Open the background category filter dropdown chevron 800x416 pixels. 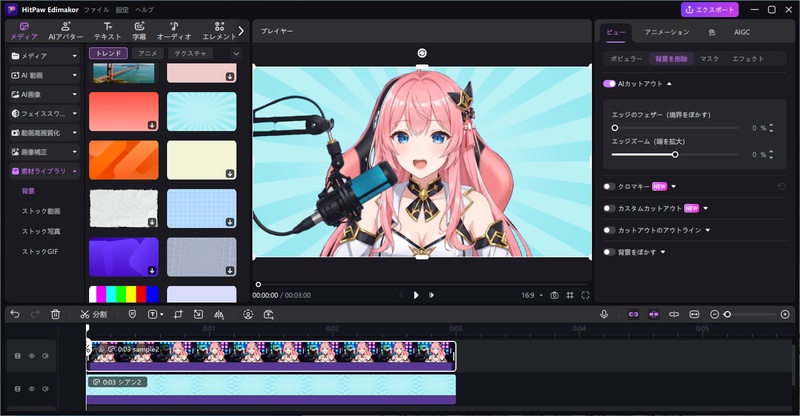pyautogui.click(x=236, y=53)
